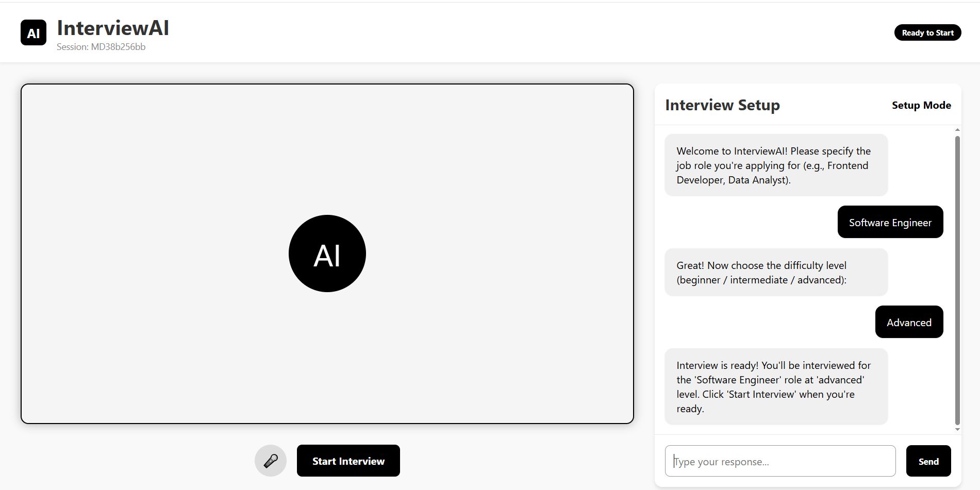The width and height of the screenshot is (980, 490).
Task: Click the Advanced chat message bubble
Action: 909,322
